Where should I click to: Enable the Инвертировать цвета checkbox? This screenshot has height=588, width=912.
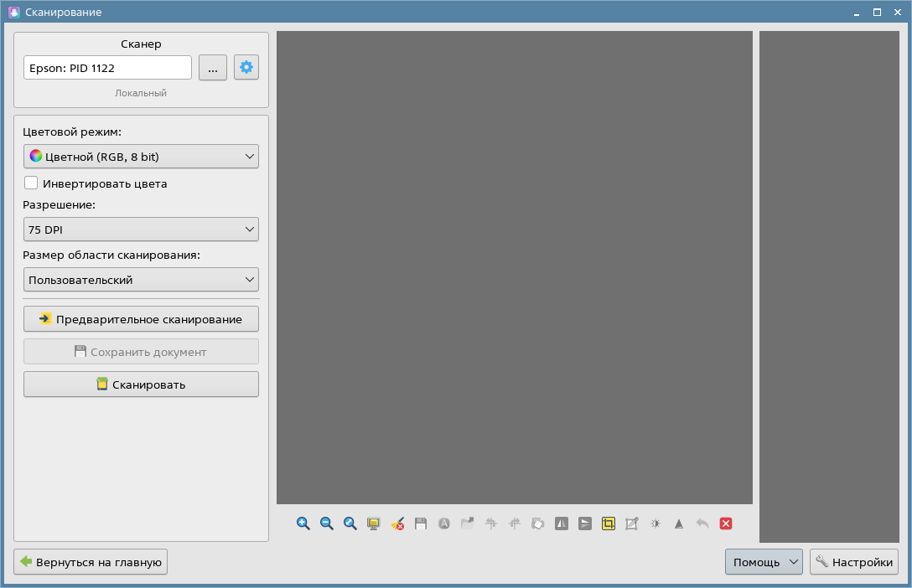click(31, 183)
